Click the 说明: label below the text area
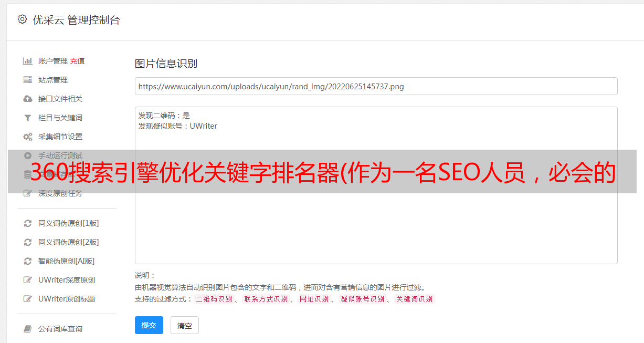The image size is (644, 343). point(145,275)
